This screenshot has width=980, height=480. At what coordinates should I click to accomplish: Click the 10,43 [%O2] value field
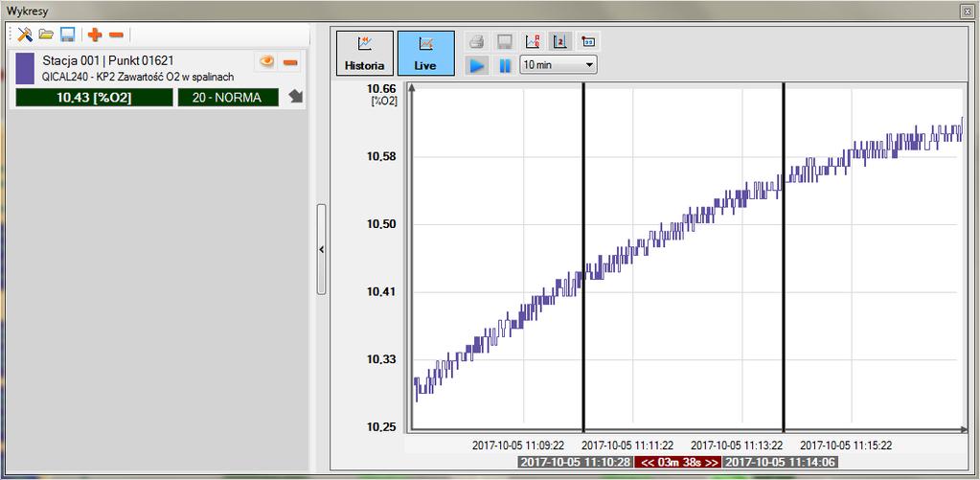click(94, 98)
